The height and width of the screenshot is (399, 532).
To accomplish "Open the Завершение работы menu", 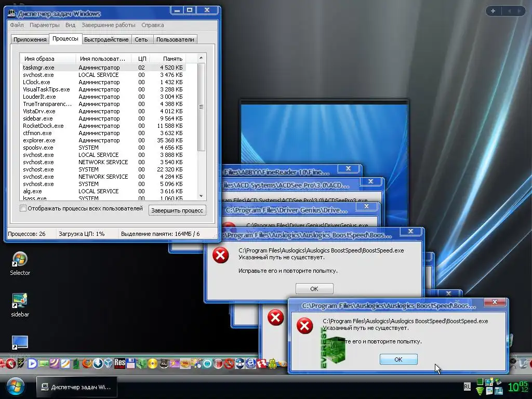I will tap(108, 25).
